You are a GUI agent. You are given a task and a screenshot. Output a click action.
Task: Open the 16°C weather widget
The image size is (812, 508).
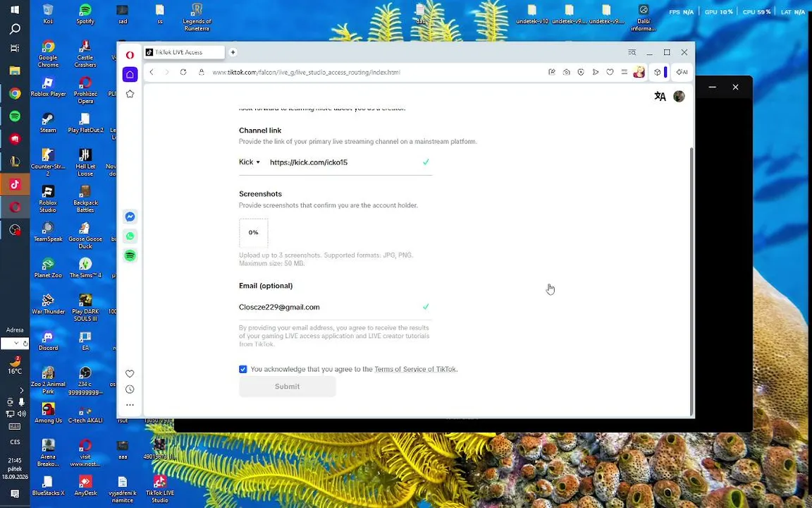[15, 365]
